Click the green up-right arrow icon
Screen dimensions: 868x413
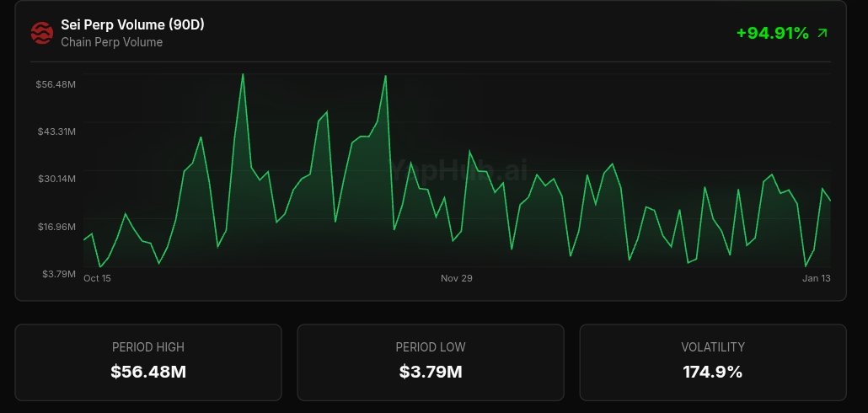coord(822,33)
